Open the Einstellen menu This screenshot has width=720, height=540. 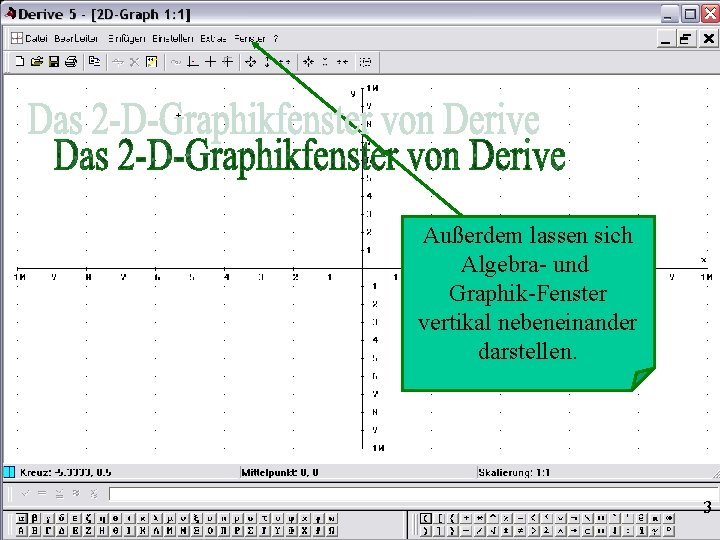(173, 39)
